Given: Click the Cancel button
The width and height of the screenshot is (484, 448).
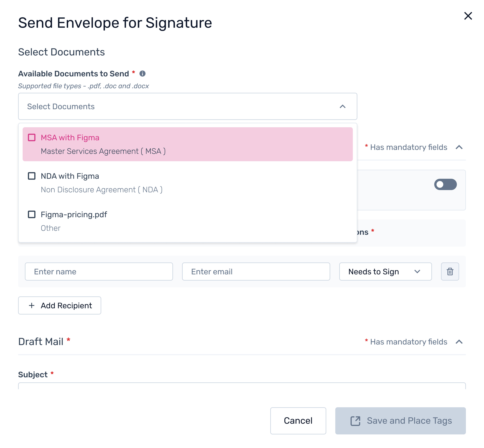Looking at the screenshot, I should pyautogui.click(x=298, y=421).
